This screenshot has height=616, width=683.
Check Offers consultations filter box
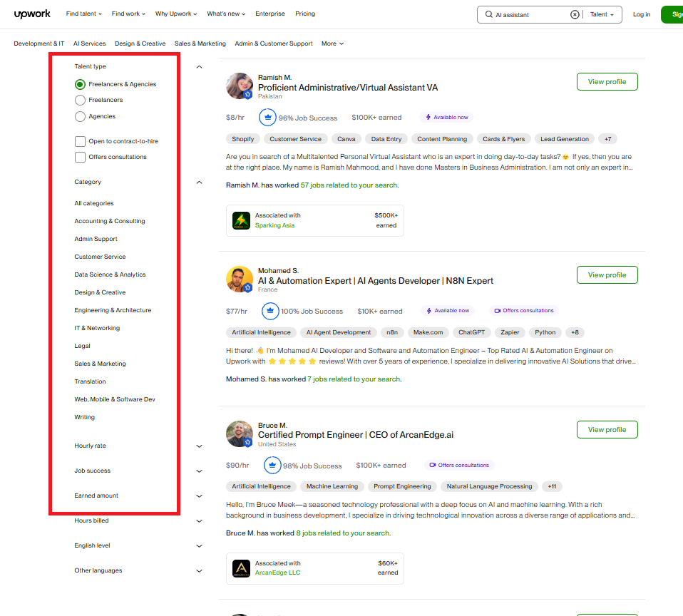(x=80, y=157)
